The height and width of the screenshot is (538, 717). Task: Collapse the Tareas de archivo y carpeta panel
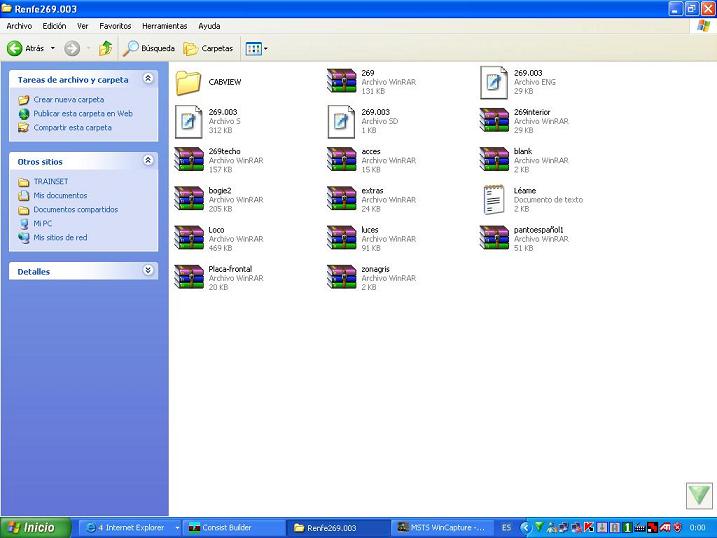pyautogui.click(x=148, y=79)
